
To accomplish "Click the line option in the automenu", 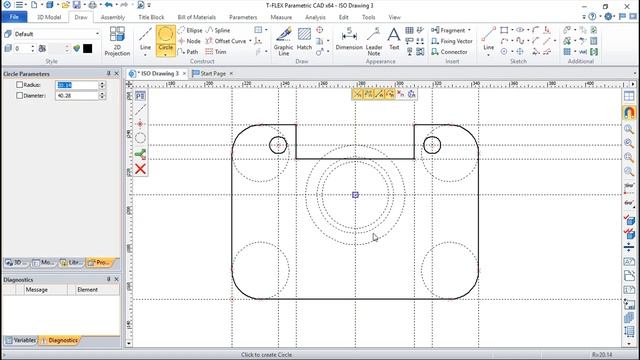I will pos(140,109).
